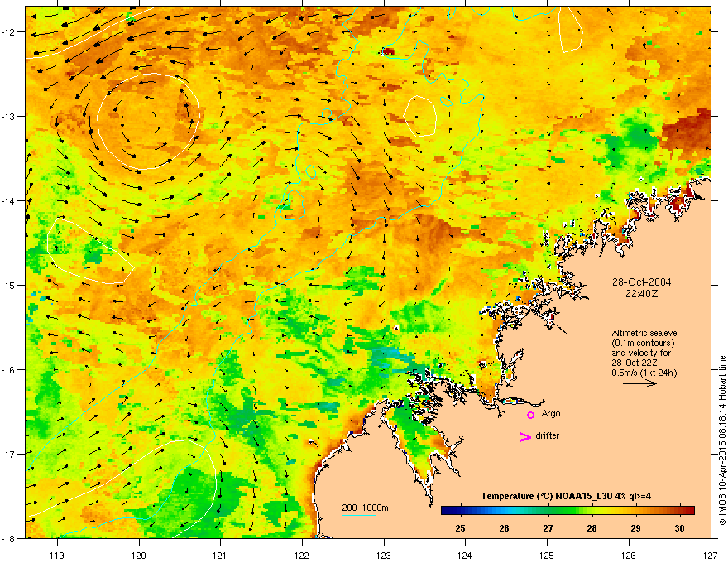Click the latitude axis label "-17"
The height and width of the screenshot is (563, 728).
click(x=8, y=454)
